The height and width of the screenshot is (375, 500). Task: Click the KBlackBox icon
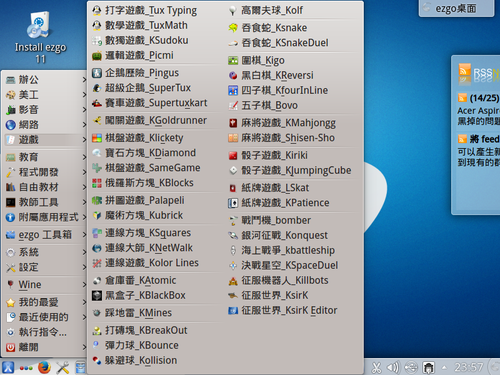coord(97,295)
